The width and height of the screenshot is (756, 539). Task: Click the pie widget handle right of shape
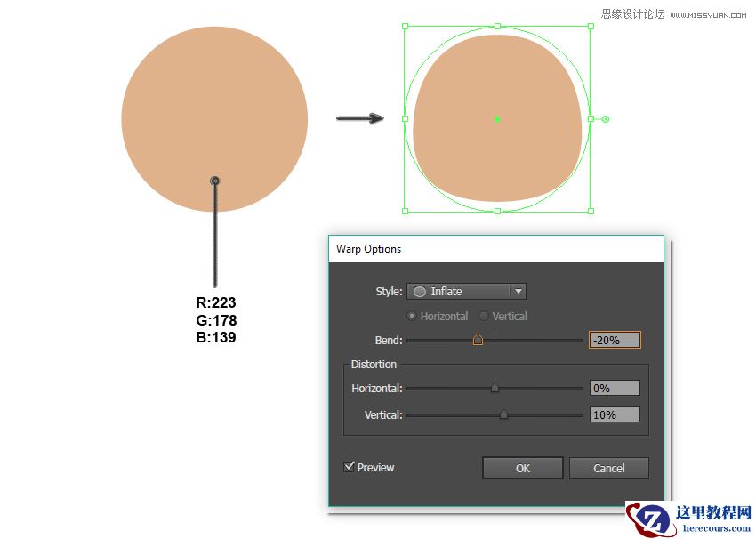click(606, 119)
